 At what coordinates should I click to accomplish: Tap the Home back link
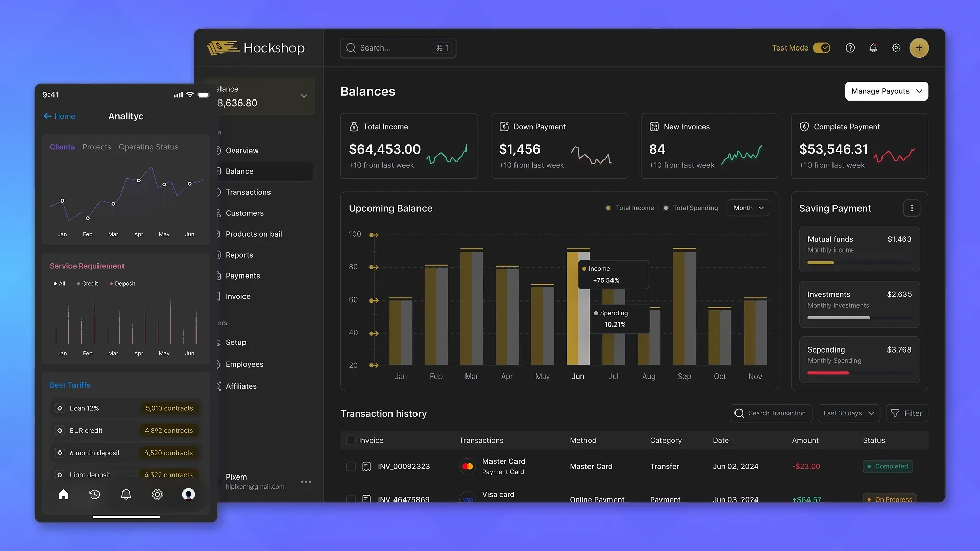tap(60, 116)
